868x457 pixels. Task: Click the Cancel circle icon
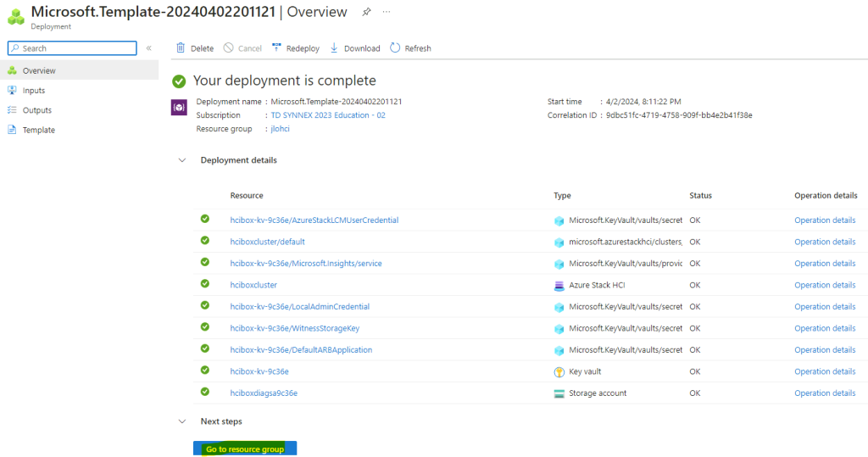[x=229, y=47]
